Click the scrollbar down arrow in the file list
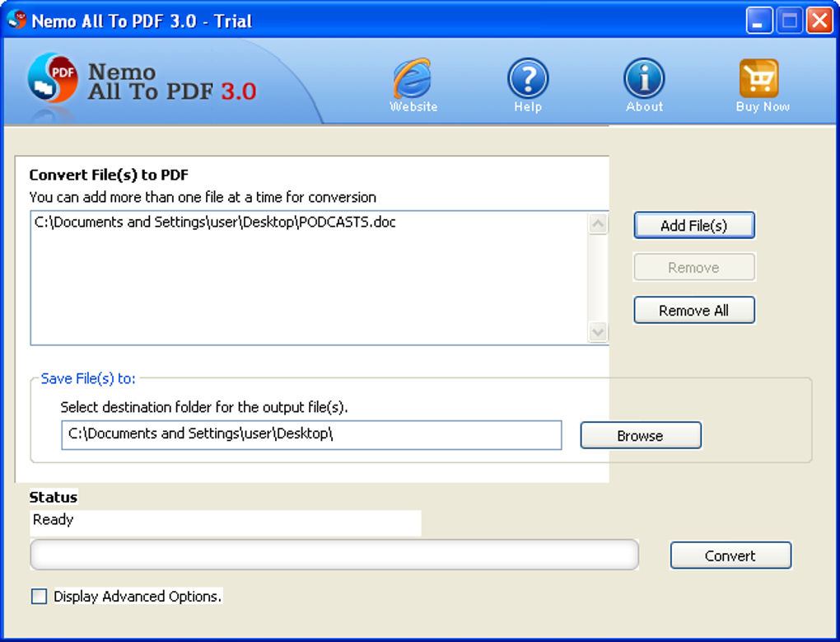 pos(598,333)
